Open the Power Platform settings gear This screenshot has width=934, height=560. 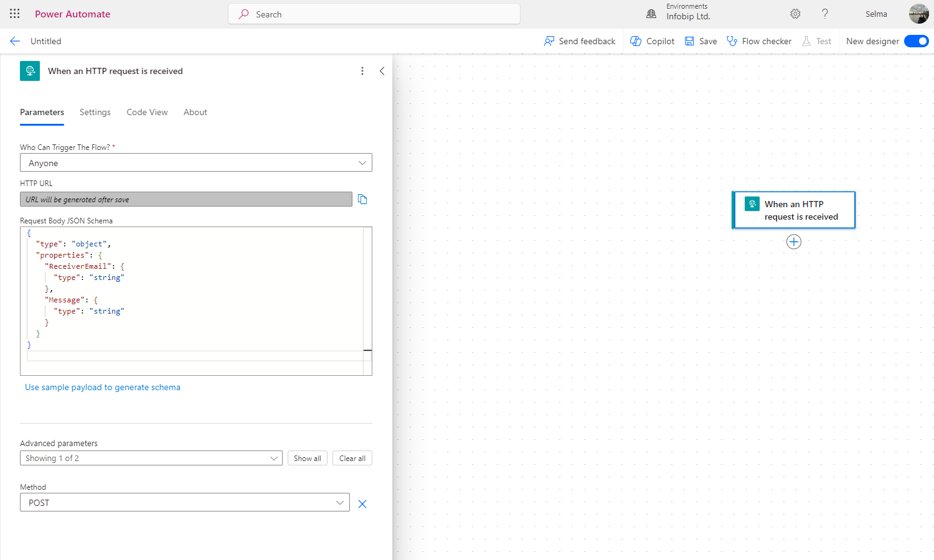[x=795, y=14]
